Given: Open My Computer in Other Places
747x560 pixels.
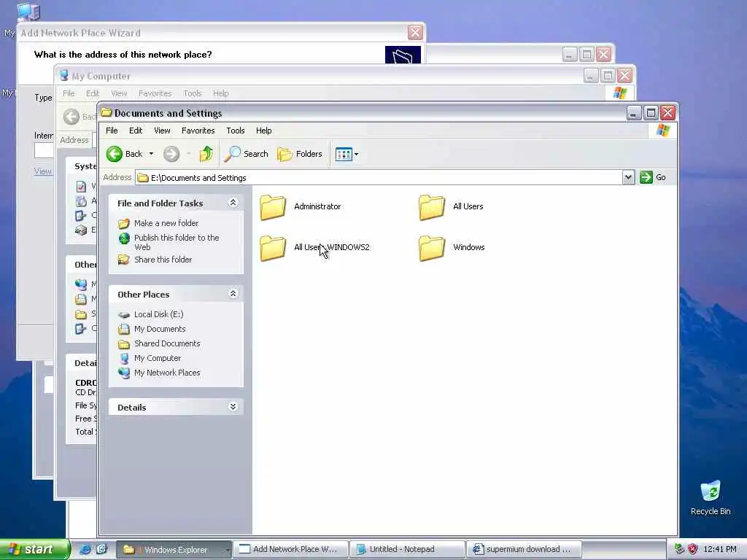Looking at the screenshot, I should tap(158, 358).
